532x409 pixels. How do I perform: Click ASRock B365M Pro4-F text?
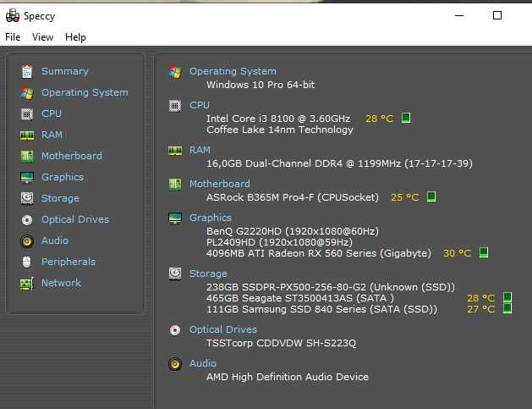coord(293,197)
